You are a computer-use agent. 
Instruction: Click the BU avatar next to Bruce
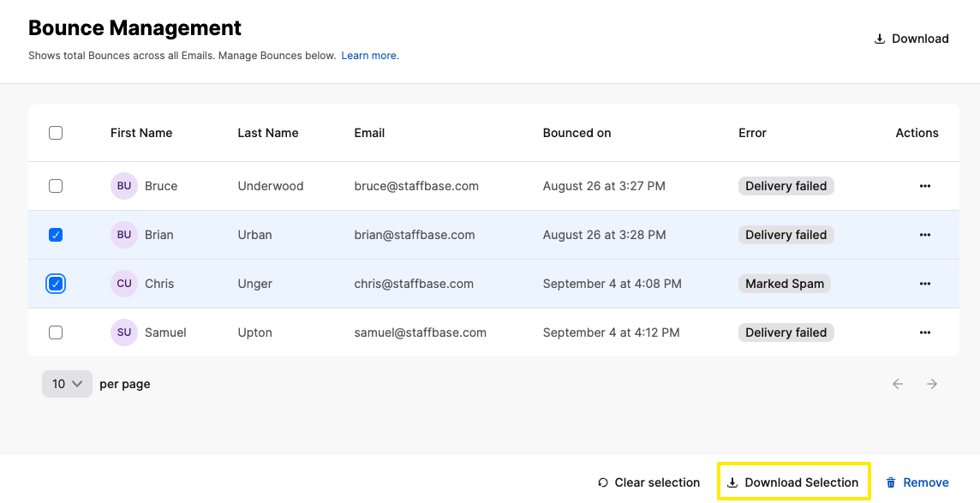(x=123, y=186)
